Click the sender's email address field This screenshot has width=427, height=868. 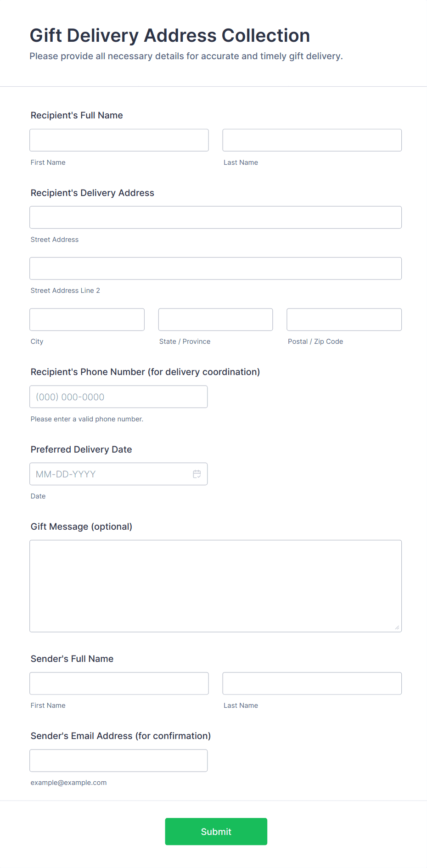(118, 761)
